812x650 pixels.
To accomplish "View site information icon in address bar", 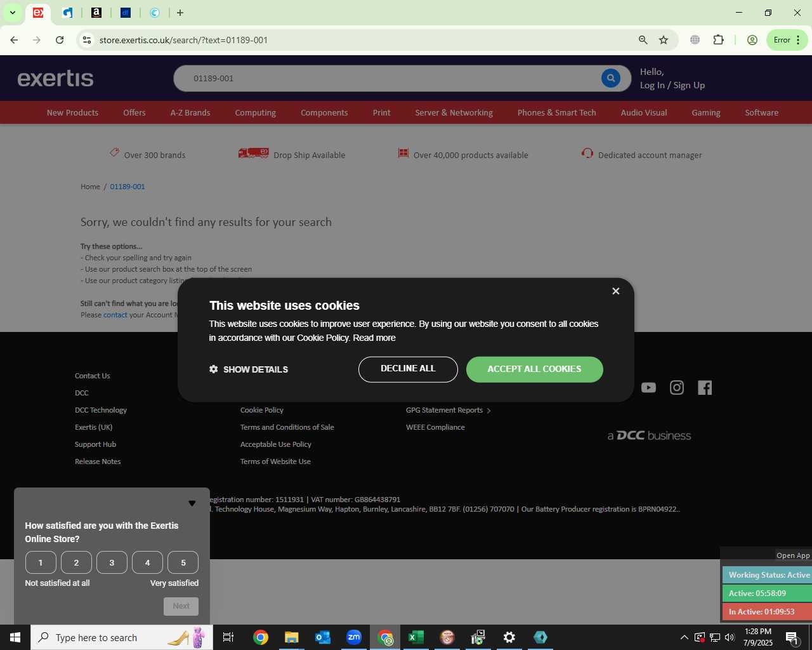I will 87,40.
